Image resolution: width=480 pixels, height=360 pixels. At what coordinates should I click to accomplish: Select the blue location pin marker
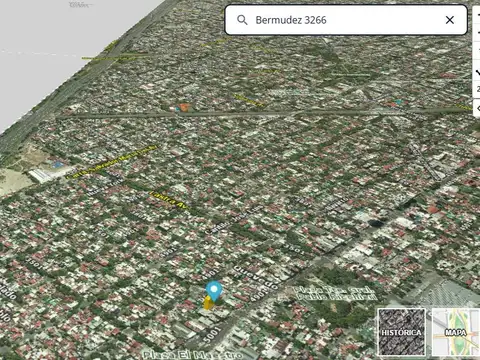click(x=214, y=291)
